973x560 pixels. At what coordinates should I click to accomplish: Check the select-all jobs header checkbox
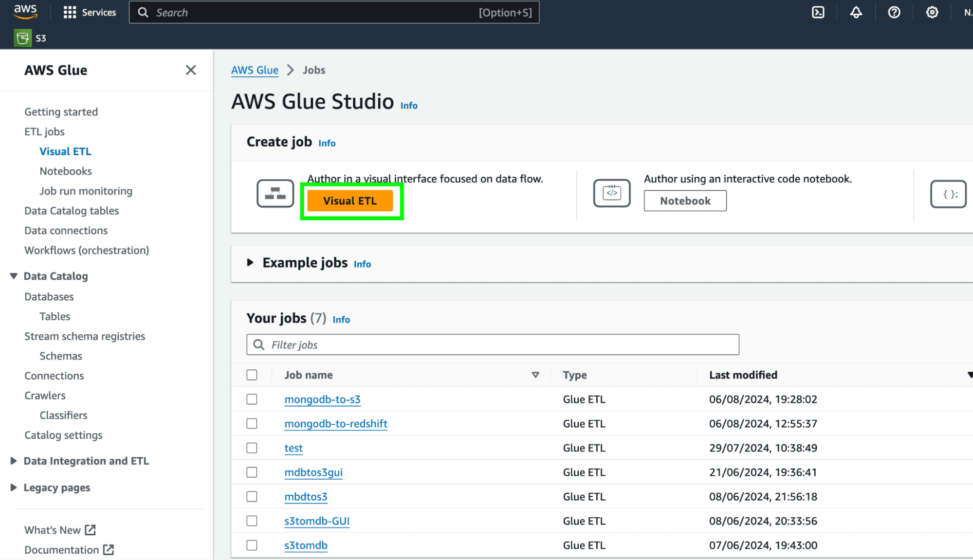point(252,375)
